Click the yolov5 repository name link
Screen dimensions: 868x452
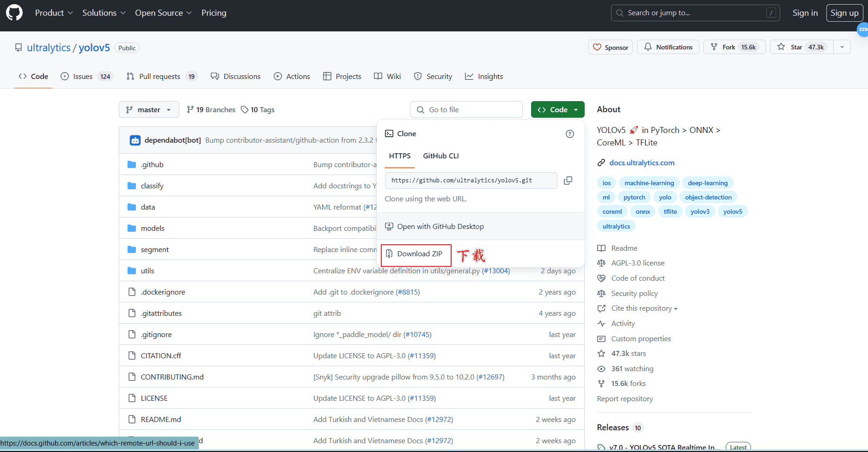(94, 48)
